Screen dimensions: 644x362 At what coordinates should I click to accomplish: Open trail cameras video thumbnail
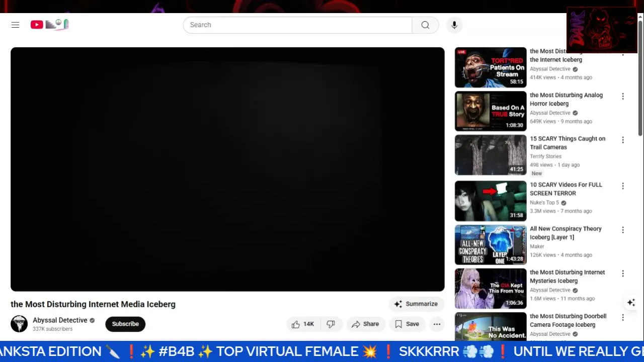(491, 155)
